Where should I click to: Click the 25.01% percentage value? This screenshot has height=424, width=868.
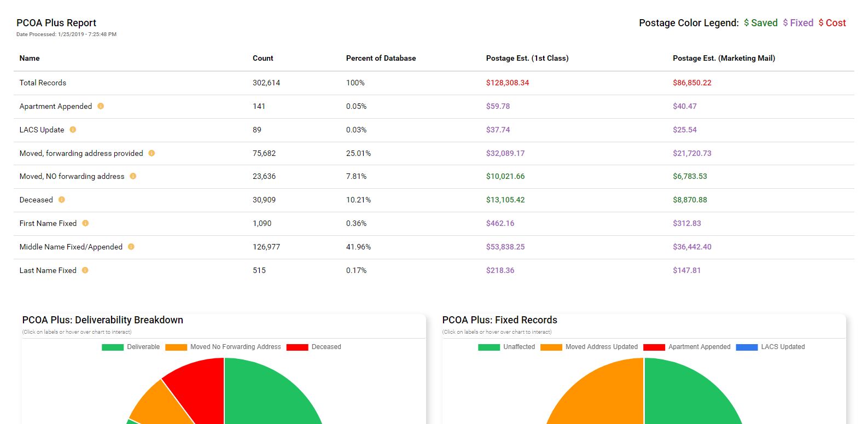pos(358,153)
